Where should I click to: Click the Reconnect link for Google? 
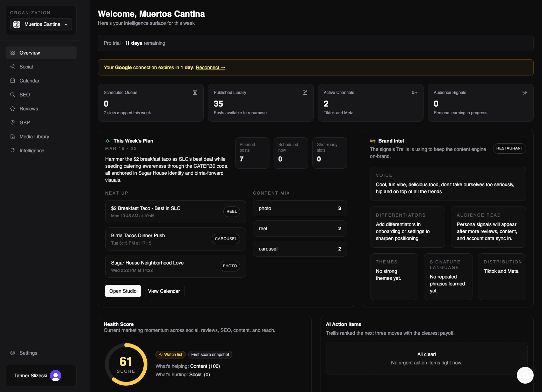210,67
